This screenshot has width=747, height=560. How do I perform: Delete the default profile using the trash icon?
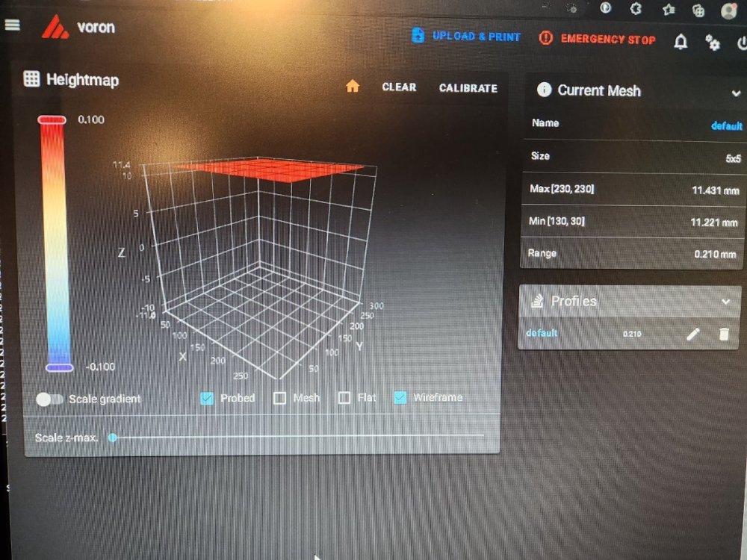click(725, 334)
